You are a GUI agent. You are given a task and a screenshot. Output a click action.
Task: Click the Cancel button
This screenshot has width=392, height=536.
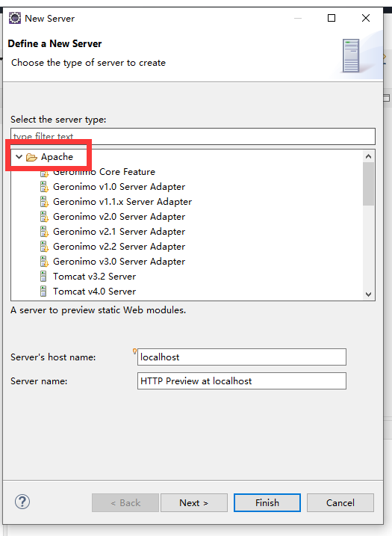pos(340,502)
